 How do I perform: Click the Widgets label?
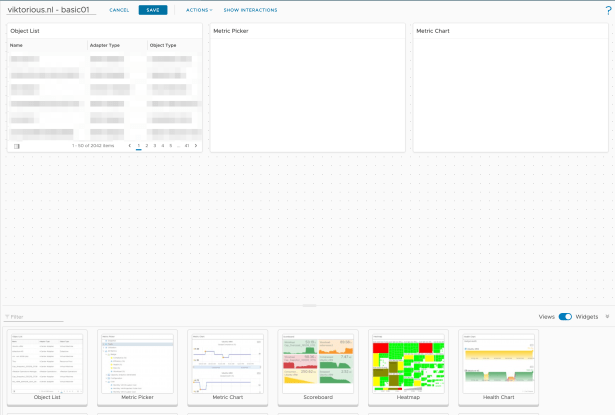click(587, 317)
